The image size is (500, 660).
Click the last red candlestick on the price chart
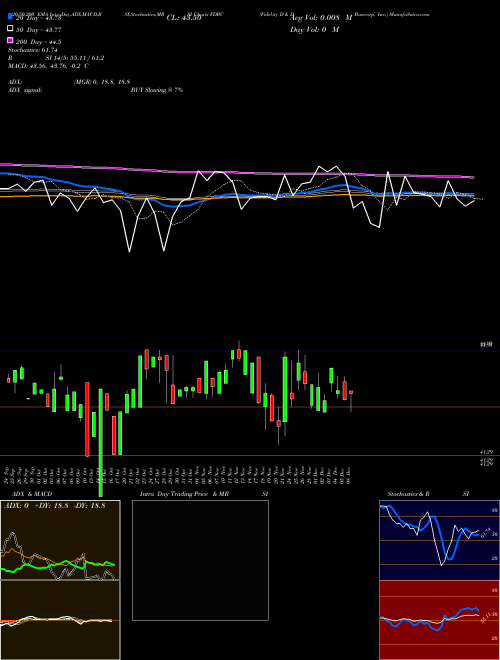pos(351,392)
